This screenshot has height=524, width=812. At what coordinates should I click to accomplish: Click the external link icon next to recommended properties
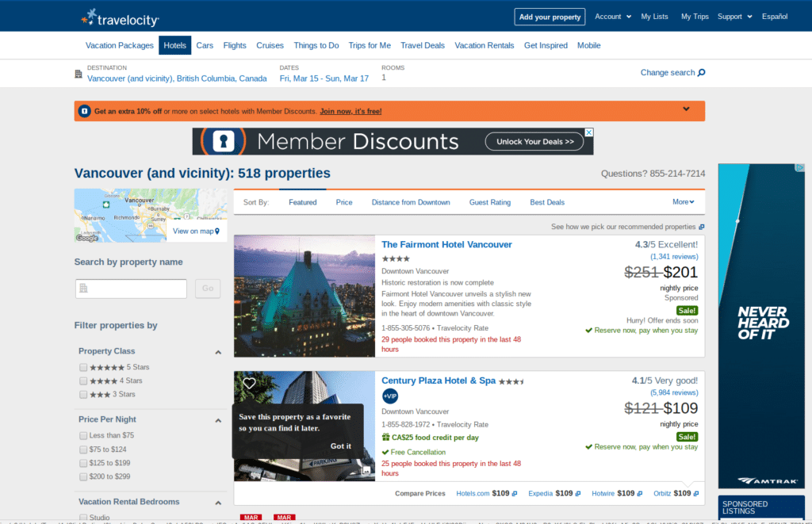point(701,227)
